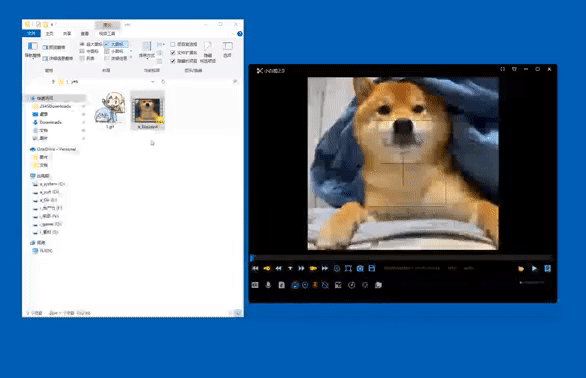Click the microphone icon in the video player
Image resolution: width=586 pixels, height=378 pixels.
coord(268,285)
